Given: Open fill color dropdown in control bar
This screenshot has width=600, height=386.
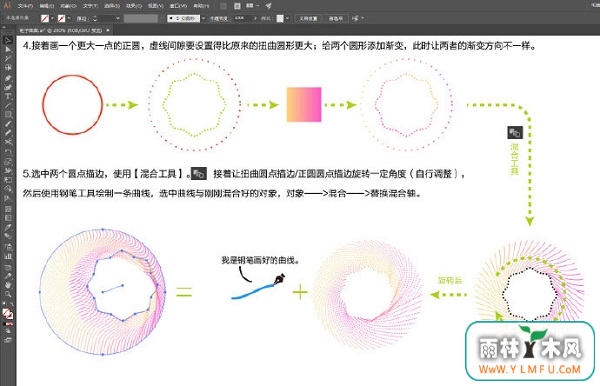Looking at the screenshot, I should tap(52, 18).
